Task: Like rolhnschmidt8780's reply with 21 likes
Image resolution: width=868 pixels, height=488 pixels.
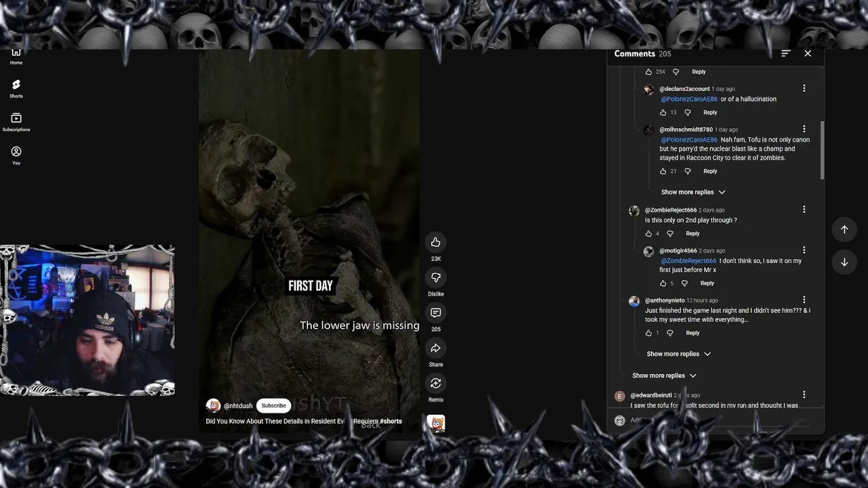Action: pyautogui.click(x=663, y=171)
